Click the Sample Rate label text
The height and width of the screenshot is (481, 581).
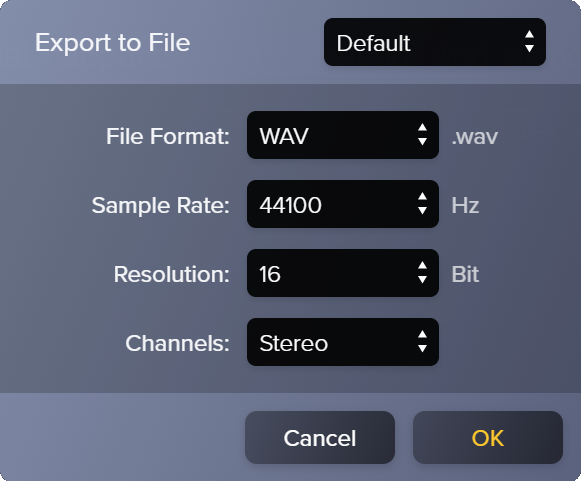pyautogui.click(x=160, y=205)
